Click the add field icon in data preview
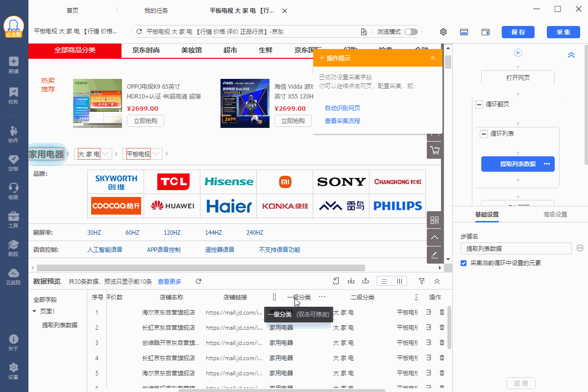Viewport: 588px width, 392px height. point(336,281)
